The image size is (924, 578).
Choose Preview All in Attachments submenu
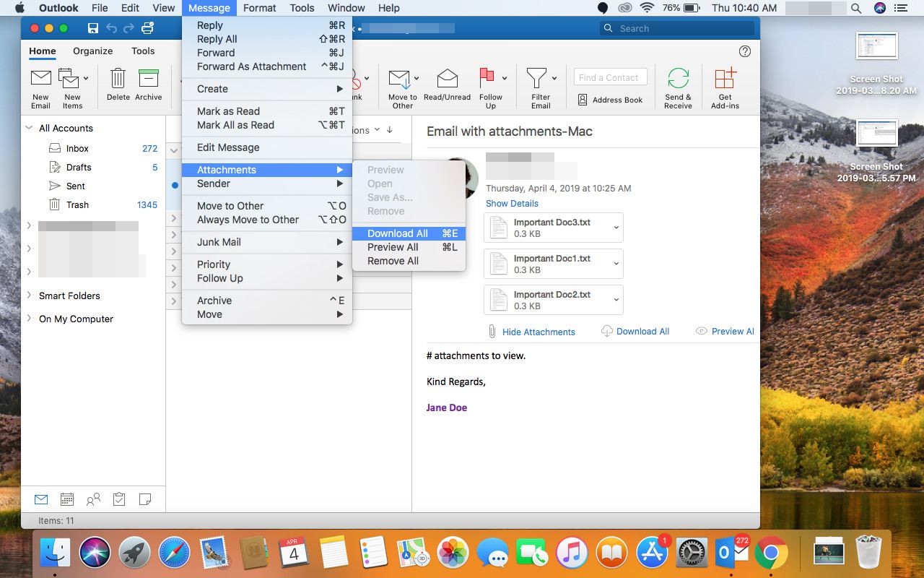409,247
